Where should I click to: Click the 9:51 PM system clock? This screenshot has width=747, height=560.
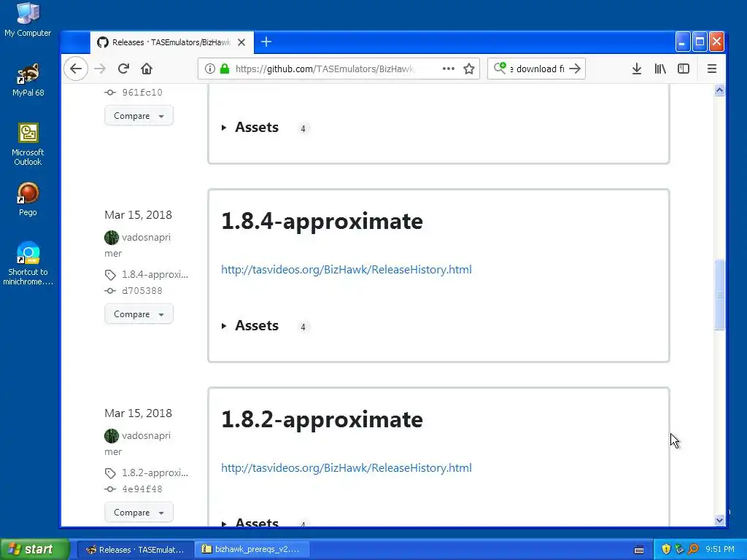(720, 550)
